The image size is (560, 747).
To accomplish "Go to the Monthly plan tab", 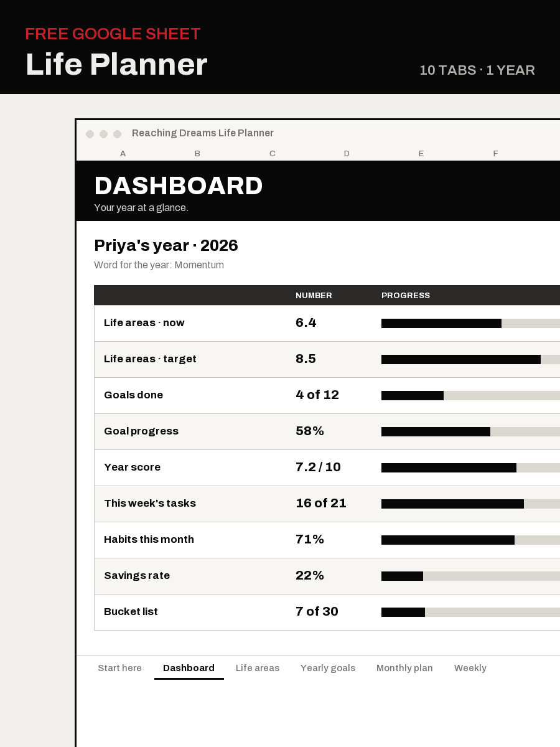I will pos(404,668).
